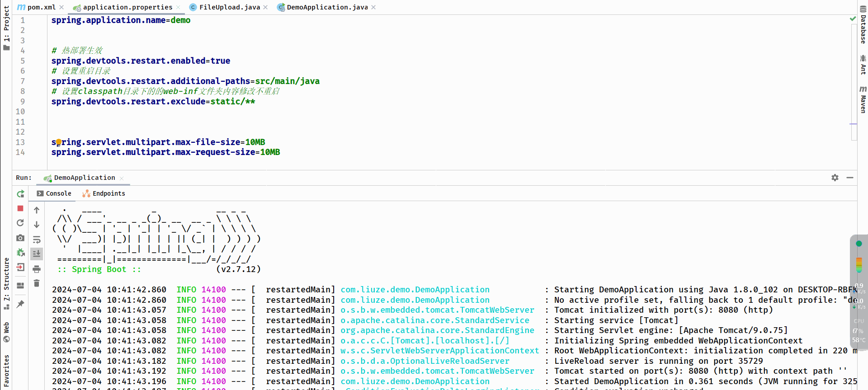Toggle scroll to end of console
This screenshot has width=868, height=390.
click(37, 254)
